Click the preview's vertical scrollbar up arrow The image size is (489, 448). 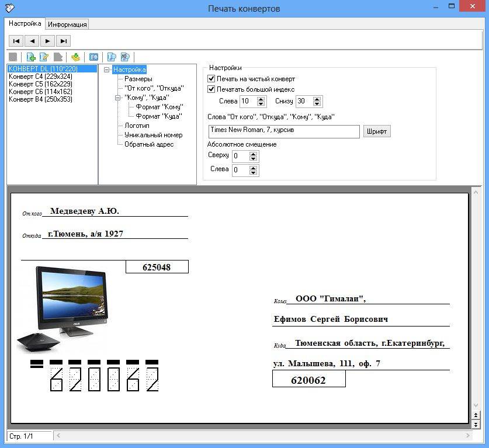[x=476, y=193]
